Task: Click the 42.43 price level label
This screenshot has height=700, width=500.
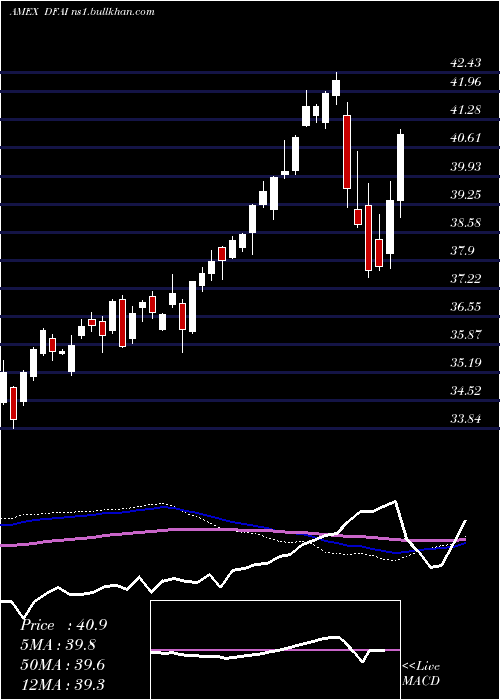Action: tap(466, 63)
